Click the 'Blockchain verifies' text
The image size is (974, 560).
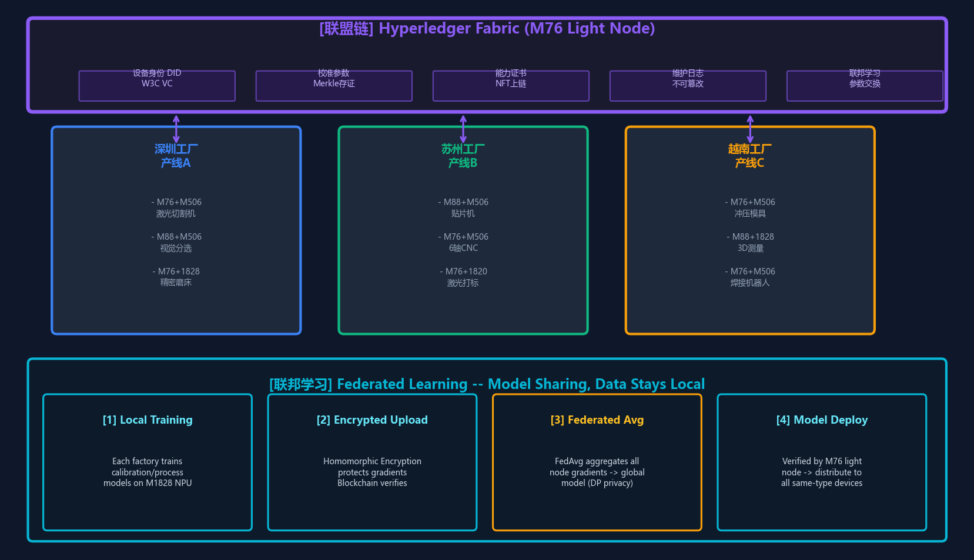click(372, 483)
